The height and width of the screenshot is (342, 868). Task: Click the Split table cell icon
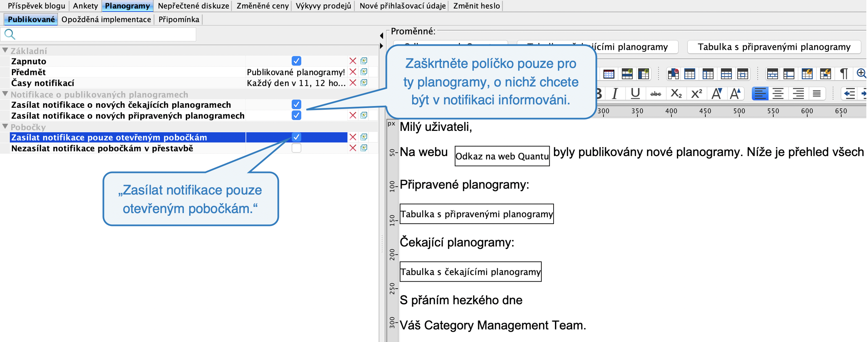click(789, 74)
